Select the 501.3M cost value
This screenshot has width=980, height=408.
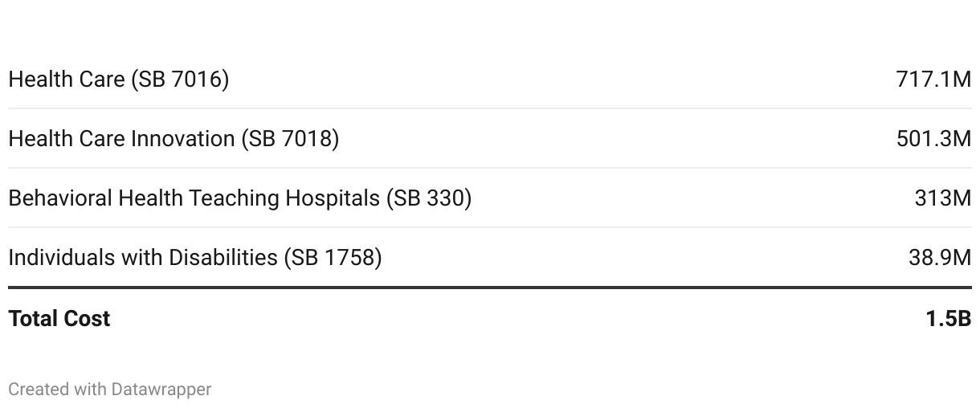933,139
